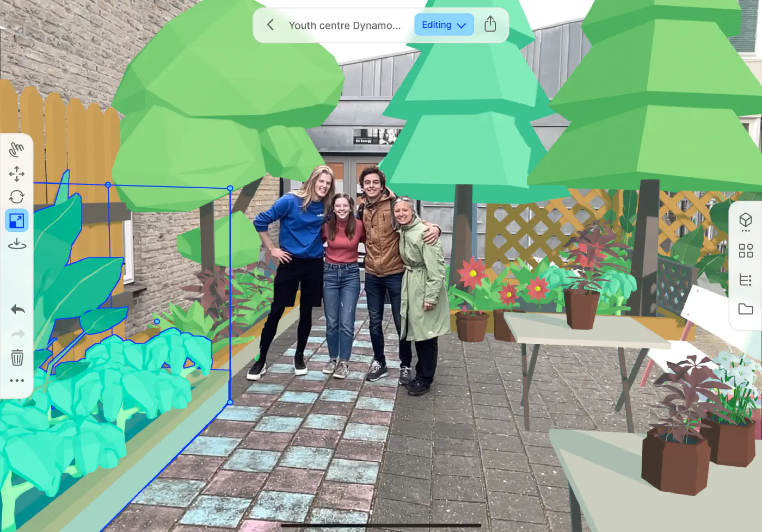The height and width of the screenshot is (532, 762).
Task: Open the Editing mode dropdown
Action: [444, 25]
